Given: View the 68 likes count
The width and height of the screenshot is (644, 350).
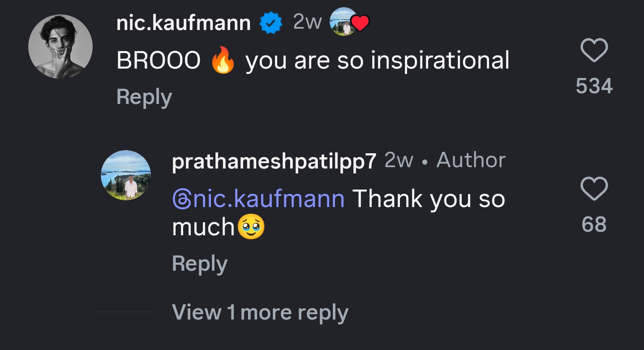Looking at the screenshot, I should pyautogui.click(x=594, y=224).
